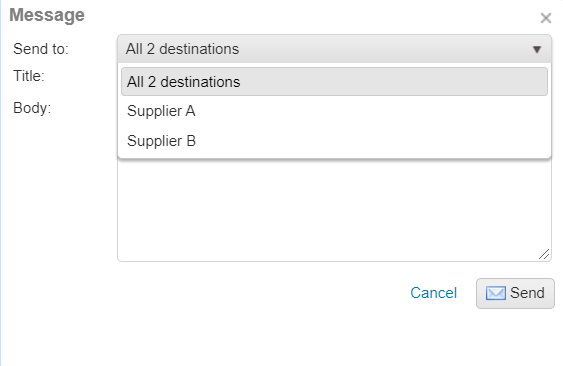
Task: Click the Body text area resize grip
Action: 544,254
